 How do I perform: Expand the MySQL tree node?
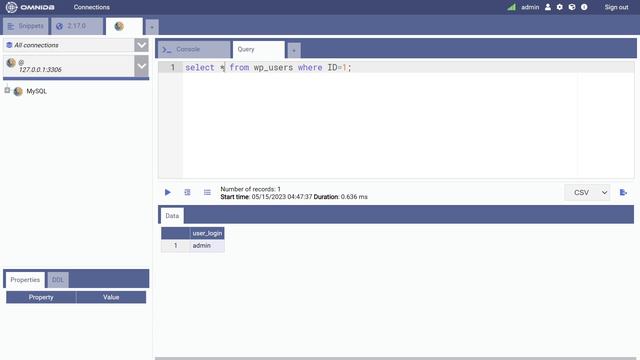coord(7,90)
